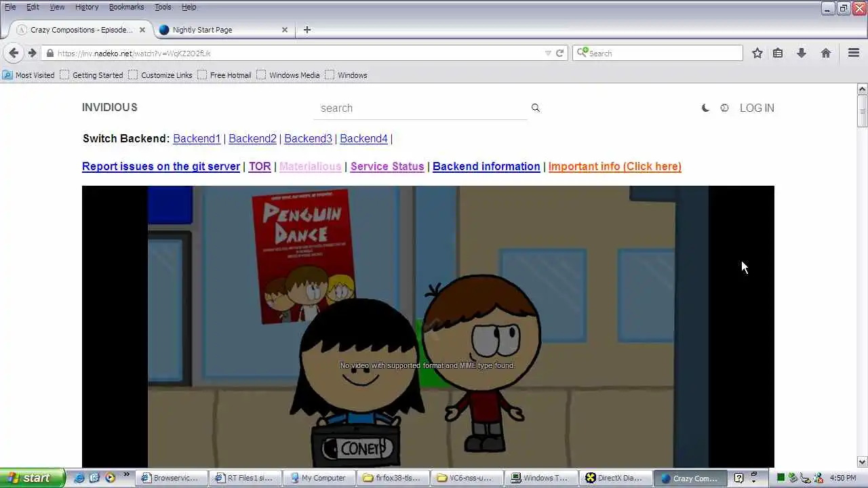Launch Internet Explorer from quick launch
The image size is (868, 488).
pos(79,478)
